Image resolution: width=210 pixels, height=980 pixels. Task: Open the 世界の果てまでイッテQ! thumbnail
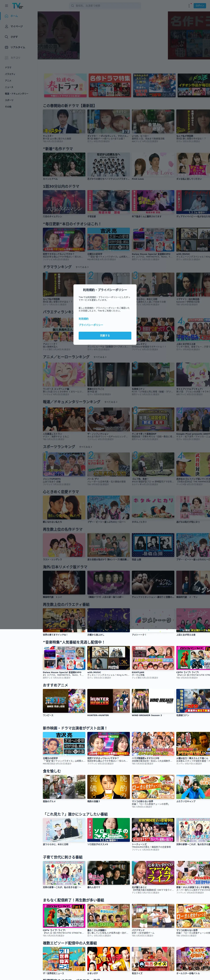click(x=64, y=621)
